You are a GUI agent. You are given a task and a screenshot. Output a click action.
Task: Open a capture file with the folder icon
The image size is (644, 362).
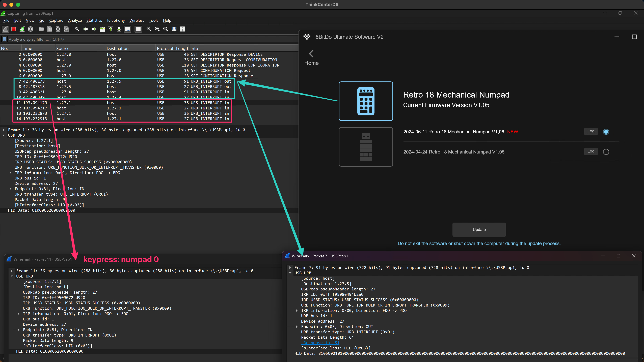pyautogui.click(x=41, y=29)
